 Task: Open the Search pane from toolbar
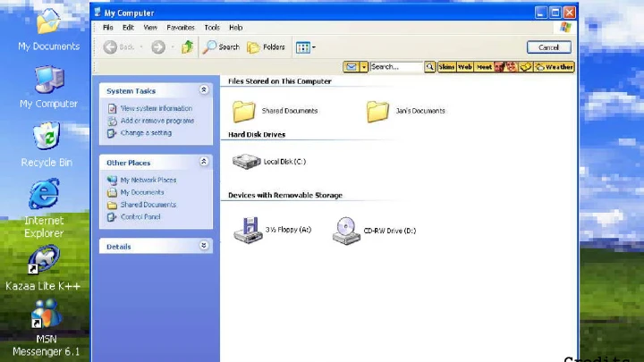point(221,47)
